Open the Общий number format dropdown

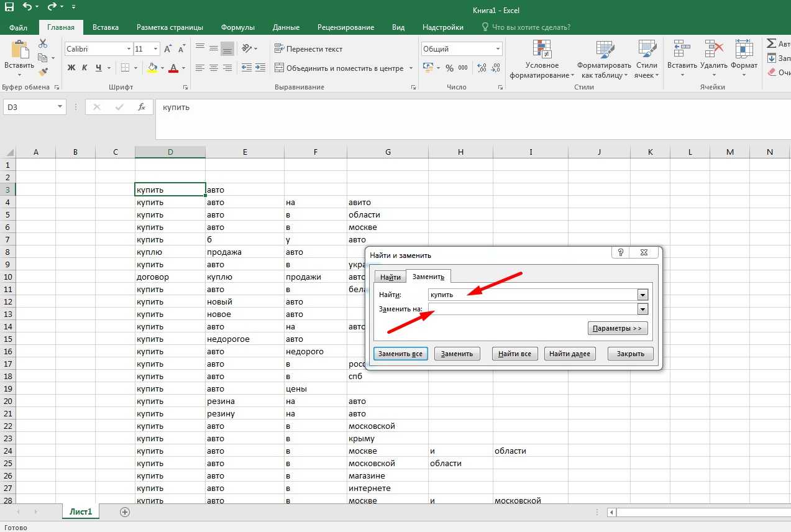(x=498, y=49)
